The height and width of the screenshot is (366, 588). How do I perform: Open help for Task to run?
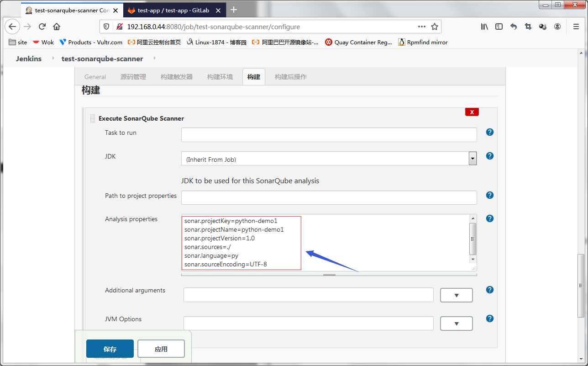(x=489, y=132)
